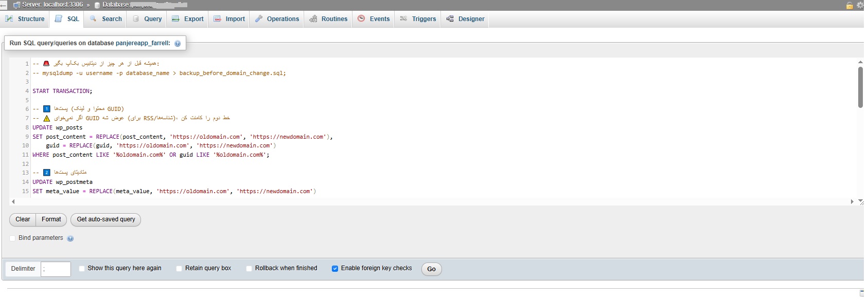Click the Structure tab icon
Viewport: 868px width, 300px height.
pos(9,19)
